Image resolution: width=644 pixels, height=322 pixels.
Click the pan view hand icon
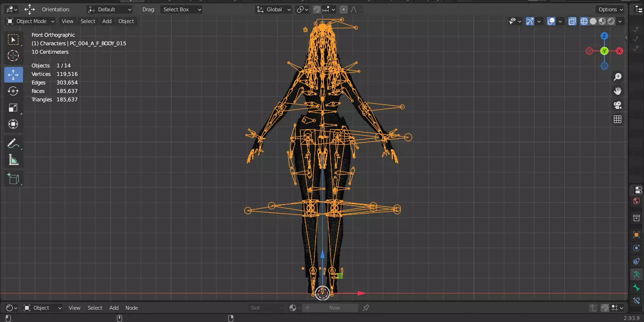coord(618,91)
